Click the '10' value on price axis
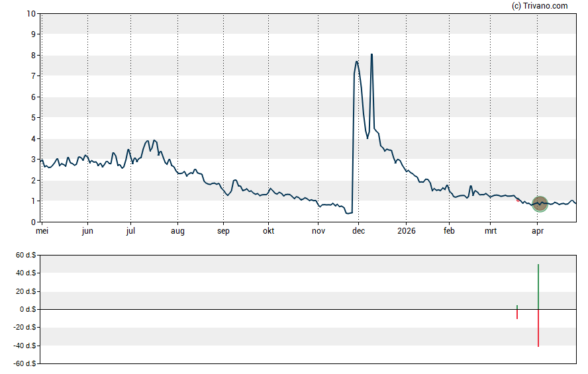 pyautogui.click(x=31, y=13)
